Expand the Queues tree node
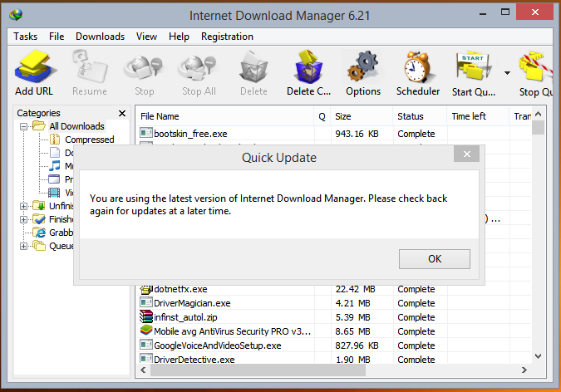The height and width of the screenshot is (392, 561). pyautogui.click(x=23, y=246)
